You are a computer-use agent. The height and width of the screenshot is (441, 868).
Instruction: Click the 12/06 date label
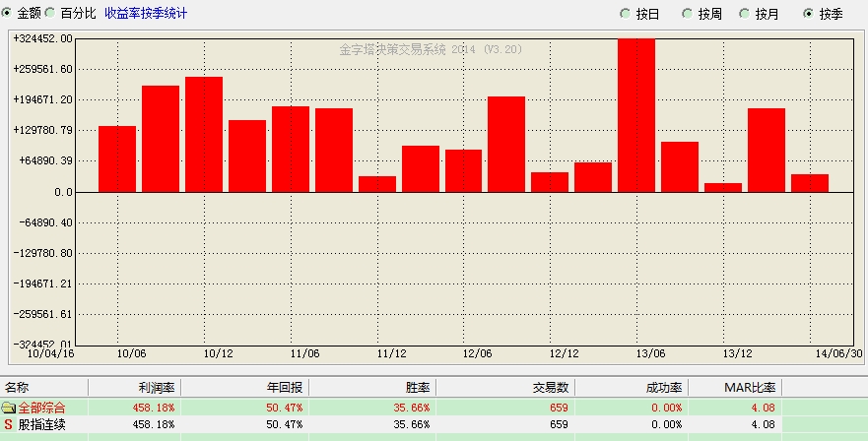pyautogui.click(x=478, y=353)
